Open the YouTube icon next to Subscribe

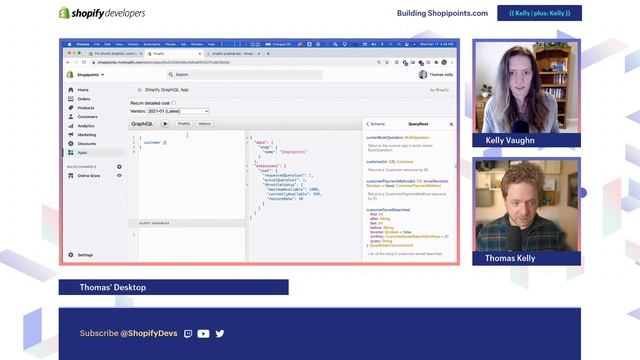tap(203, 334)
